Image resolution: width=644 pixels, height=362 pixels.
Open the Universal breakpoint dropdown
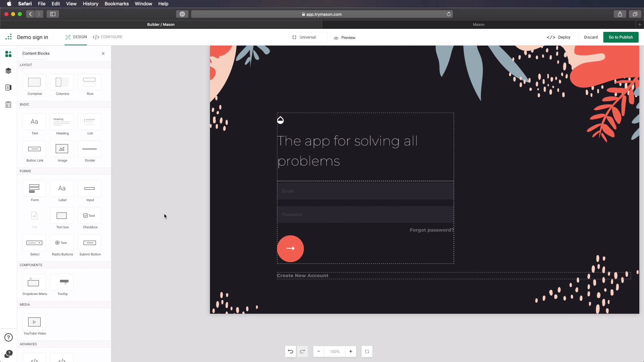pyautogui.click(x=308, y=37)
